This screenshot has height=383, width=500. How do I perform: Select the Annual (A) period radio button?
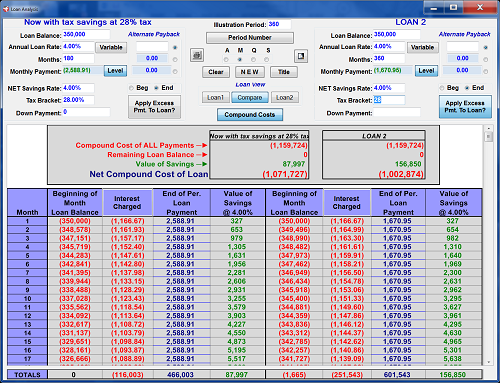(226, 60)
